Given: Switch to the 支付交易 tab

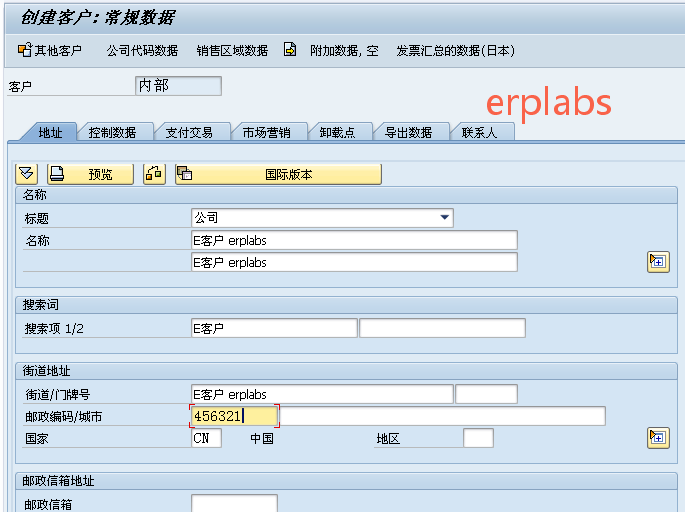Looking at the screenshot, I should (x=189, y=132).
